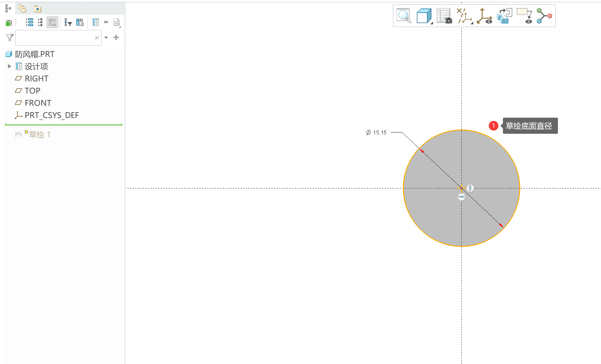Toggle annotation display visibility

point(524,16)
